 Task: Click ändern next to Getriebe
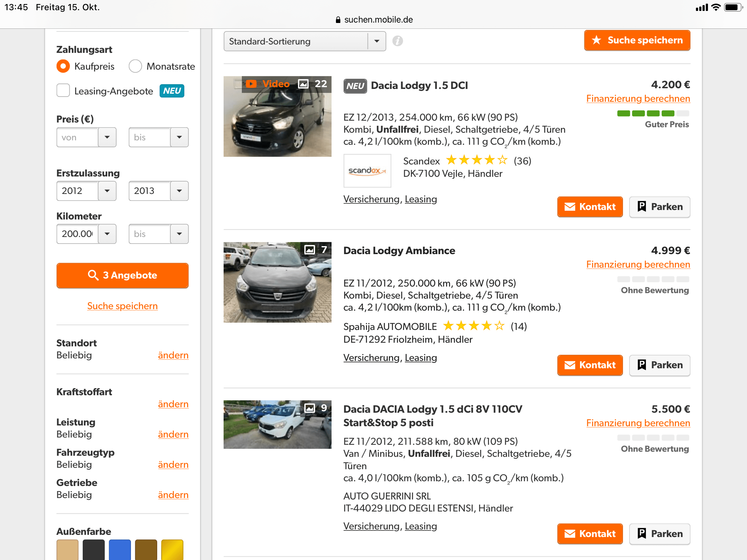[x=173, y=495]
